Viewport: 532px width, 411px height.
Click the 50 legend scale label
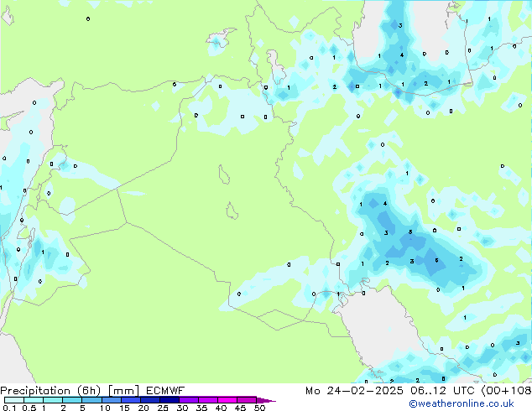point(260,408)
